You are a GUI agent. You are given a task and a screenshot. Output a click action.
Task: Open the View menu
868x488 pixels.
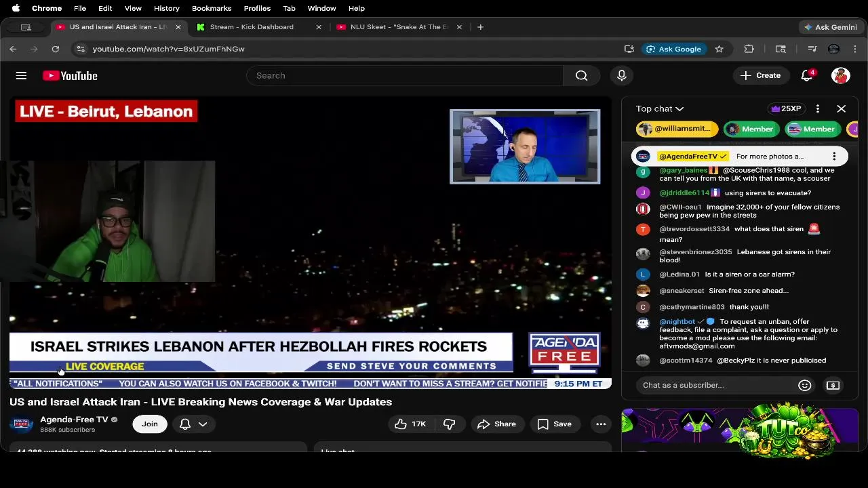pos(133,8)
